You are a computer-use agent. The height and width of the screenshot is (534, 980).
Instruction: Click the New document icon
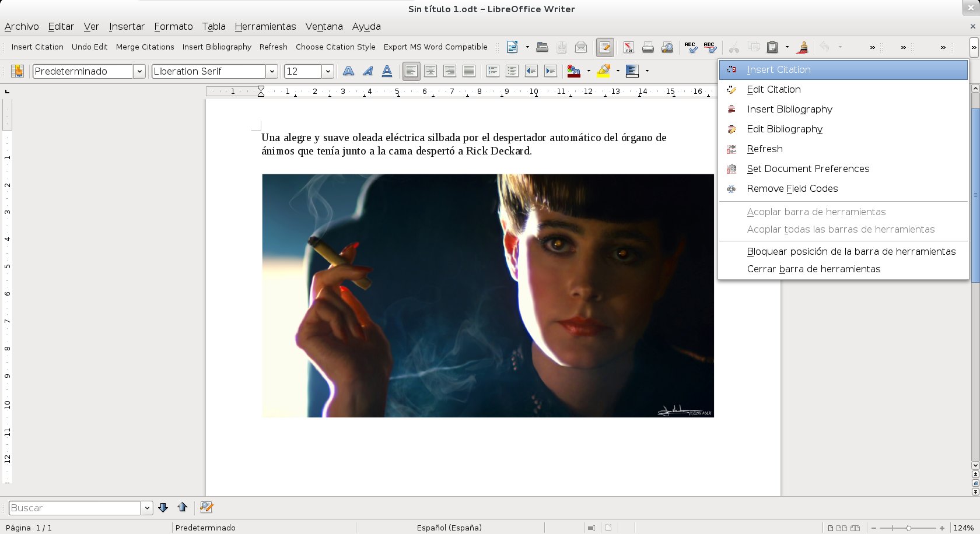click(512, 47)
